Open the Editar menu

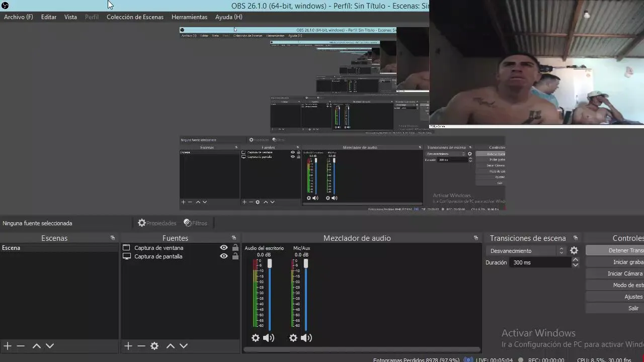[x=49, y=17]
